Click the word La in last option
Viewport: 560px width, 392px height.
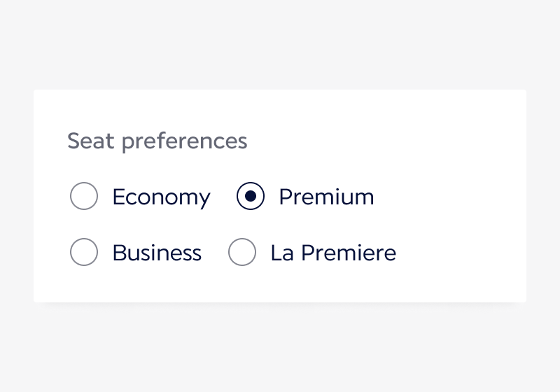[x=282, y=253]
